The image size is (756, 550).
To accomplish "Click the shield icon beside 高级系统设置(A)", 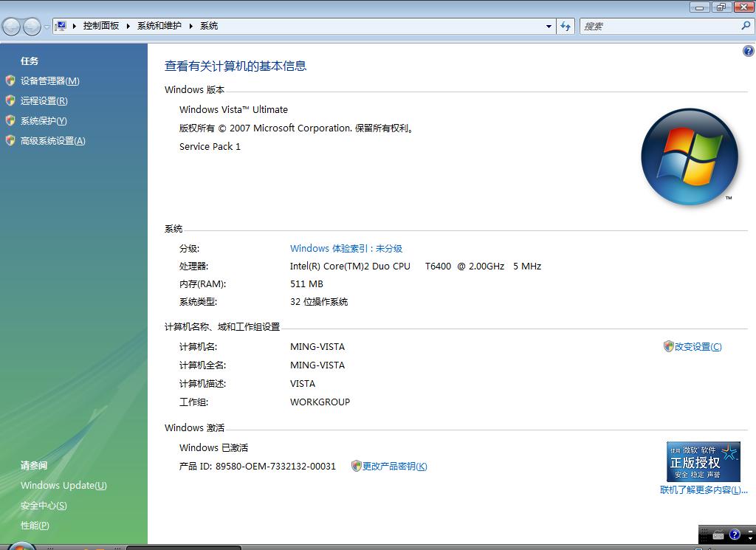I will pos(10,140).
